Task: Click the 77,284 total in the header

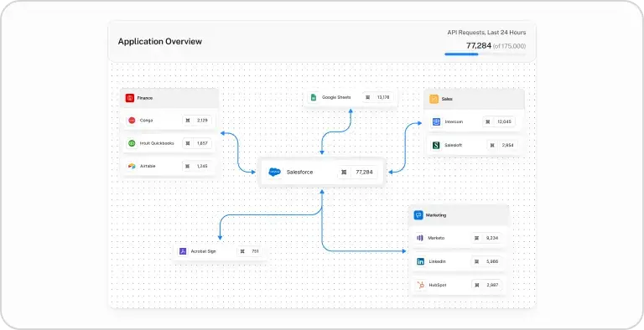Action: [479, 45]
